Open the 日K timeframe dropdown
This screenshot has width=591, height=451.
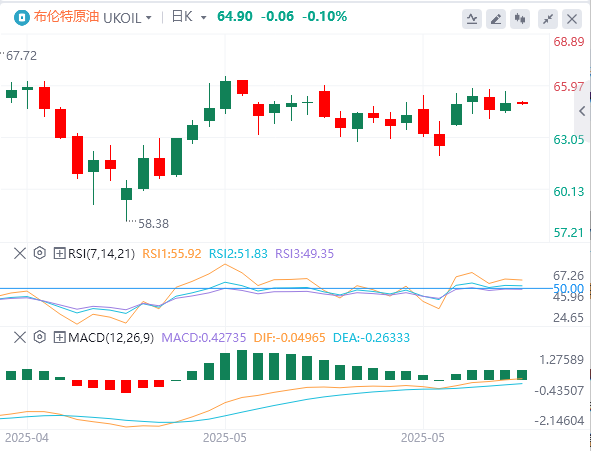click(x=189, y=17)
